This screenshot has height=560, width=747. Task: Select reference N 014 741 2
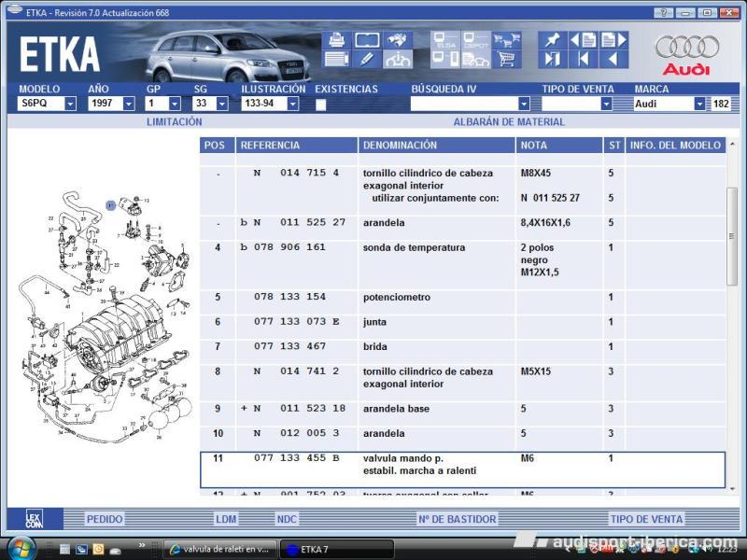(x=296, y=371)
